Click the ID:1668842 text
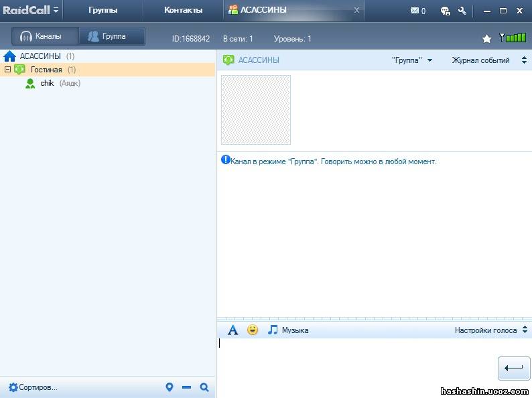532x398 pixels. click(x=191, y=39)
